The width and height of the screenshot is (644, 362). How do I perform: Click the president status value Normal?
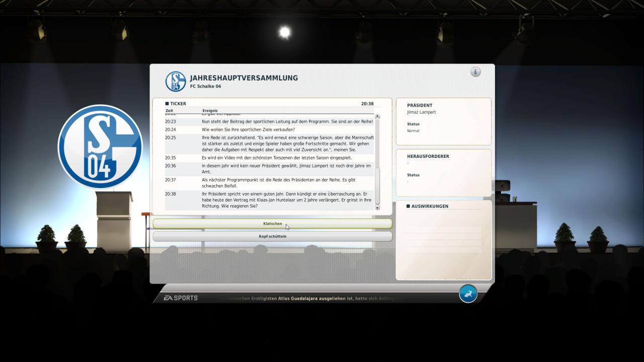pos(413,131)
